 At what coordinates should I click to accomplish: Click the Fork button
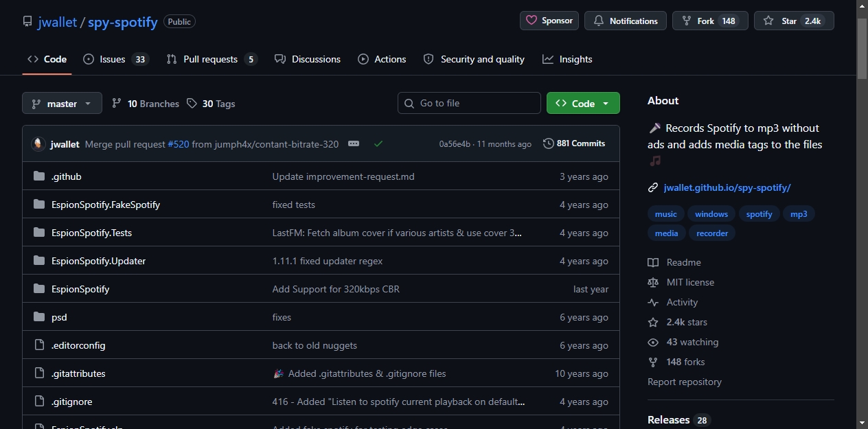pyautogui.click(x=710, y=21)
